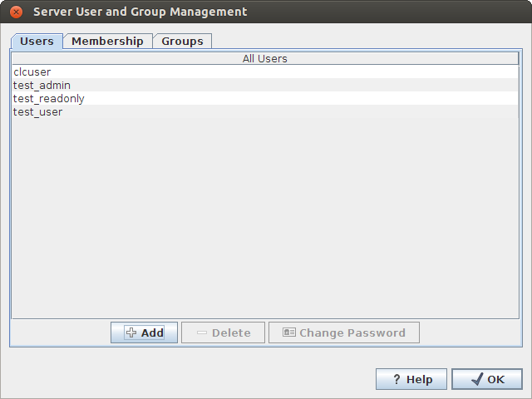
Task: Switch to the Users tab
Action: (37, 41)
